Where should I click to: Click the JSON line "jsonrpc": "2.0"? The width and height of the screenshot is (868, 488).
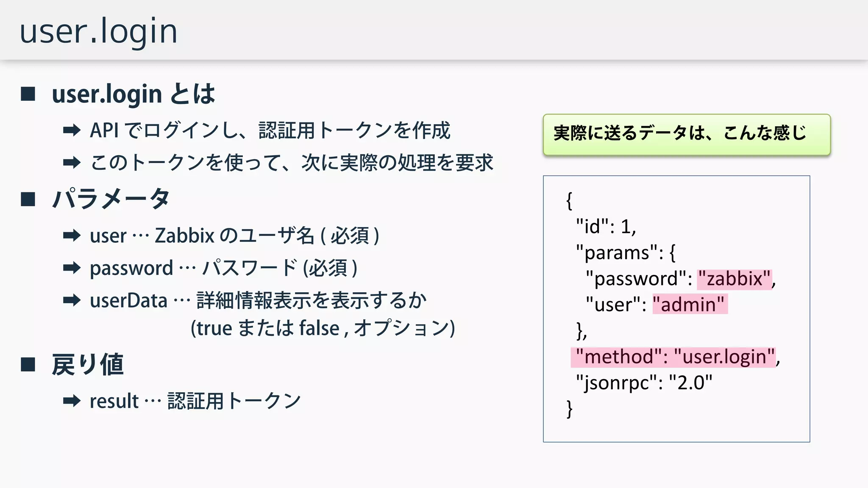coord(644,383)
